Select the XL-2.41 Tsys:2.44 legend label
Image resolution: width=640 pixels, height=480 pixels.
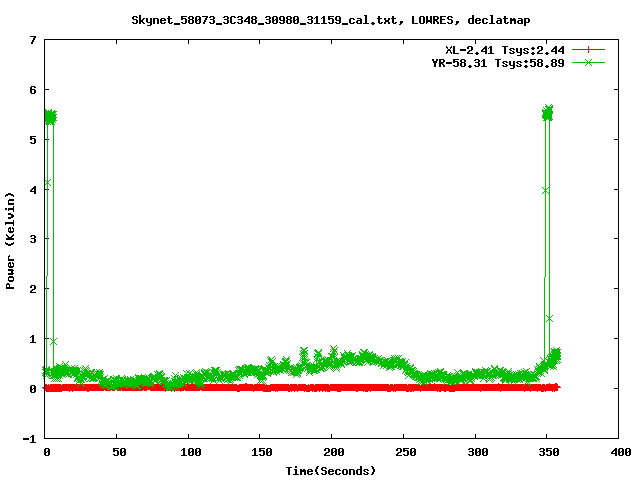(505, 50)
